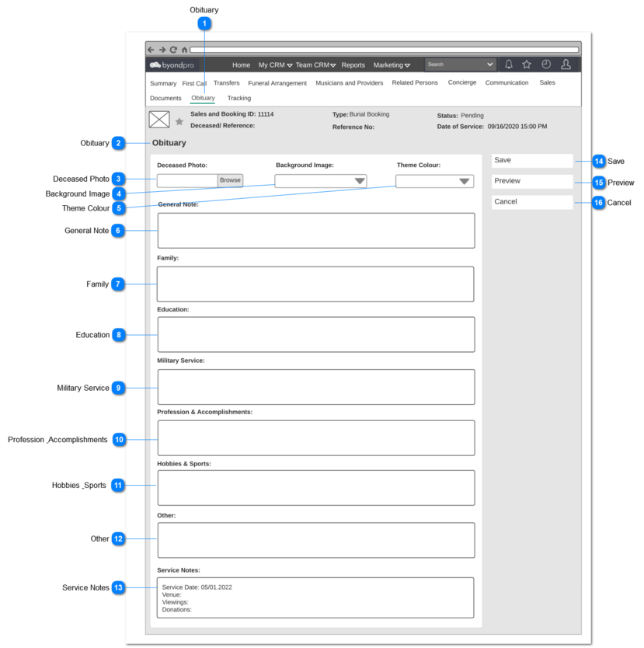Click the booking ID value 11114
This screenshot has width=644, height=648.
tap(266, 114)
